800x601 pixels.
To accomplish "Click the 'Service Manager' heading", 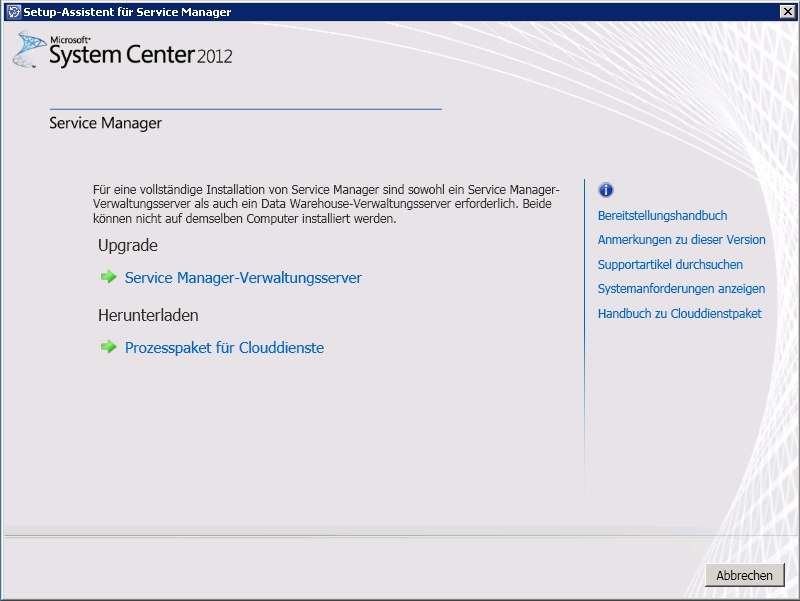I will (x=105, y=123).
